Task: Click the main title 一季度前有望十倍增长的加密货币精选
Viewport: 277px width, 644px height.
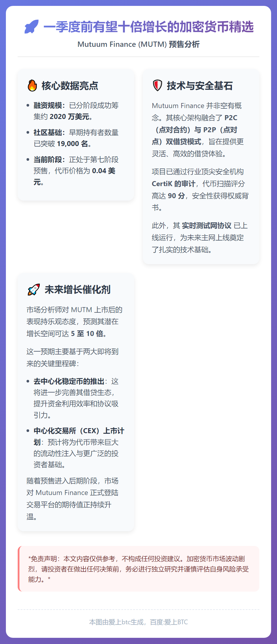Action: point(149,27)
